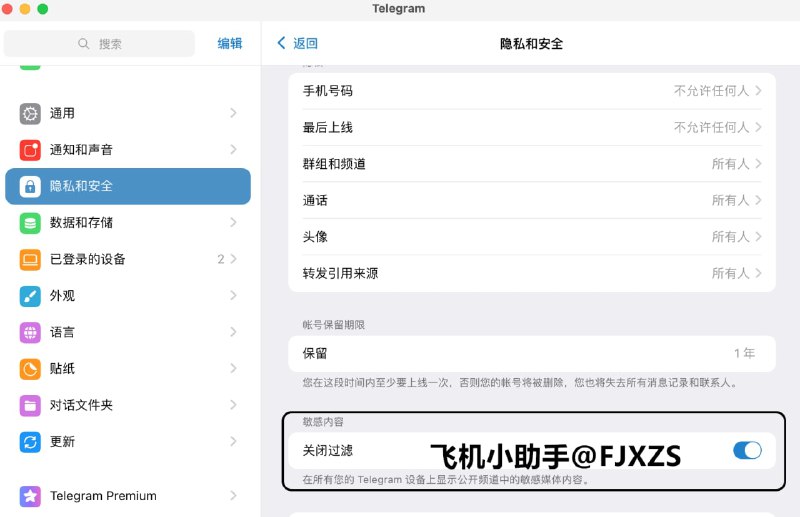800x517 pixels.
Task: Click the 不允许任何人 value beside 最后上线
Action: coord(711,127)
